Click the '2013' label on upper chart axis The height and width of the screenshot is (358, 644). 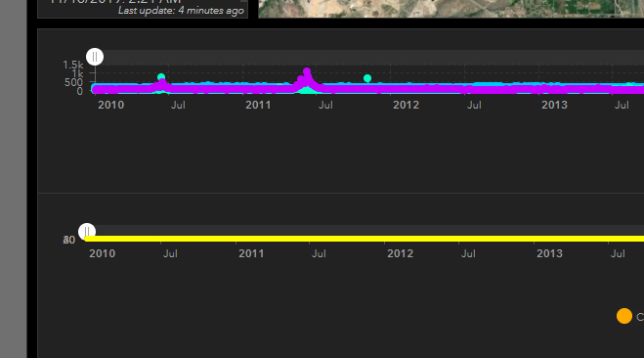(x=554, y=105)
